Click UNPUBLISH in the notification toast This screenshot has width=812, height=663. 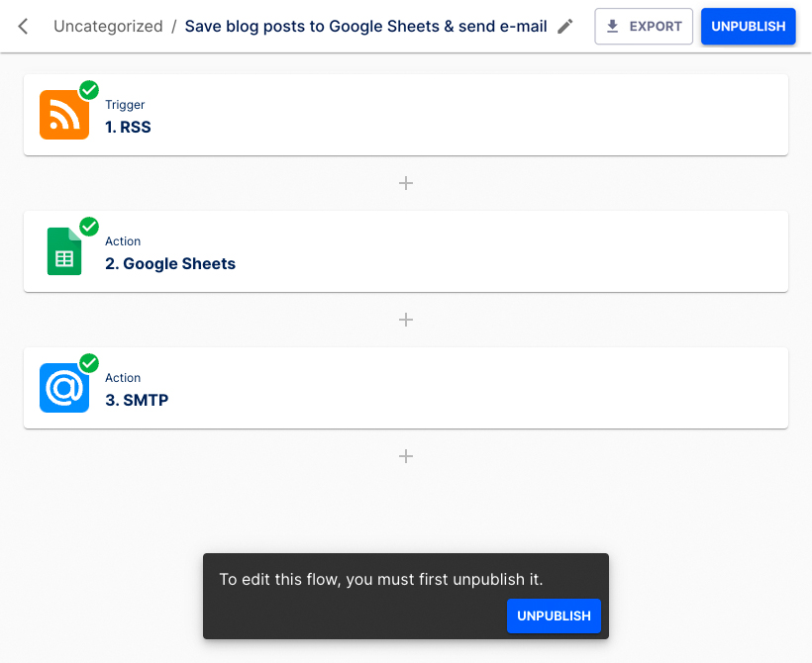click(554, 616)
